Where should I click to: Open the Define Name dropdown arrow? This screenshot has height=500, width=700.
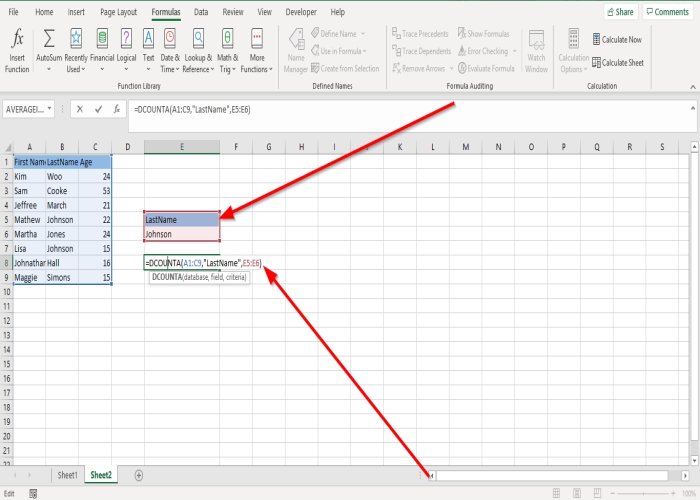point(363,33)
